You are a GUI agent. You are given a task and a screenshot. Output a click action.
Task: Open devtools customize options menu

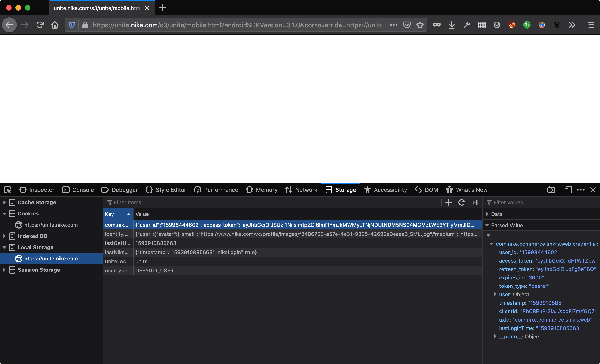point(581,190)
